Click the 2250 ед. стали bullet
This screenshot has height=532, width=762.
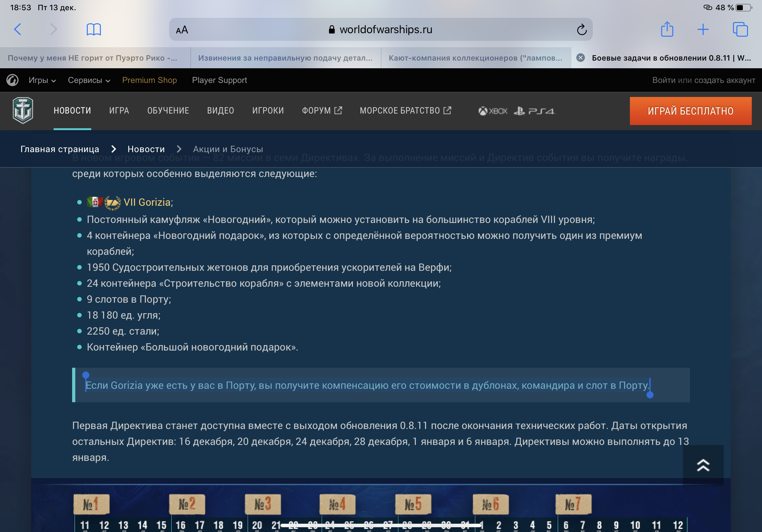[123, 331]
